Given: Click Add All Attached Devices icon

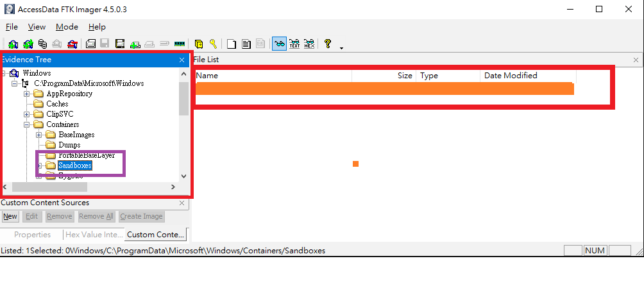Looking at the screenshot, I should (x=28, y=44).
